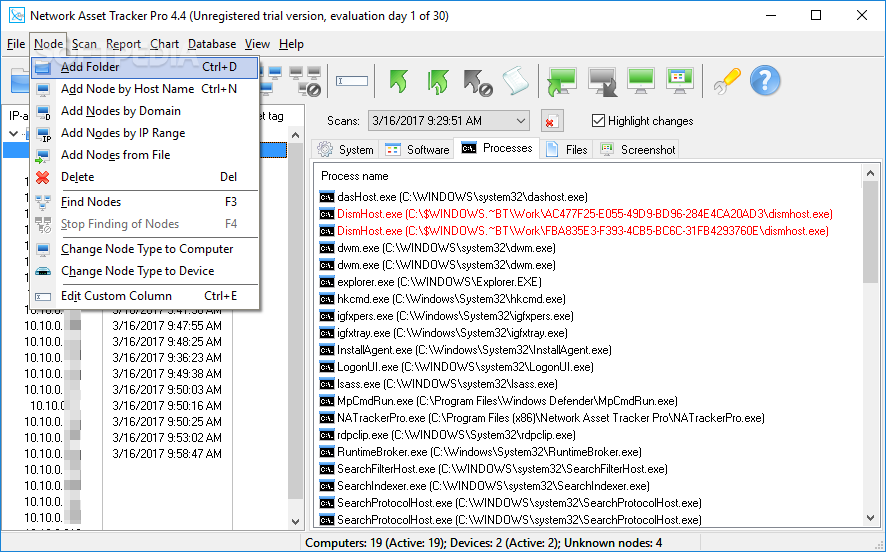Switch to the Files tab
Viewport: 886px width, 552px height.
pyautogui.click(x=566, y=150)
